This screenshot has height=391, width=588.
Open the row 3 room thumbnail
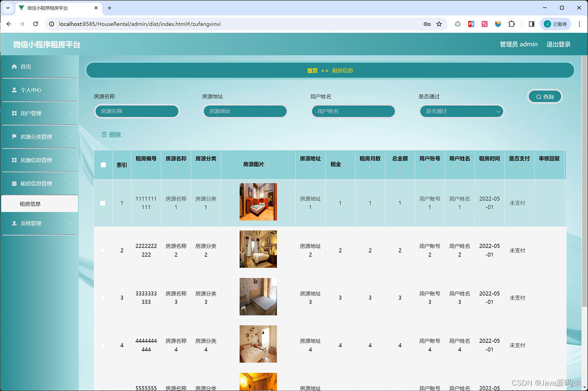click(x=258, y=296)
